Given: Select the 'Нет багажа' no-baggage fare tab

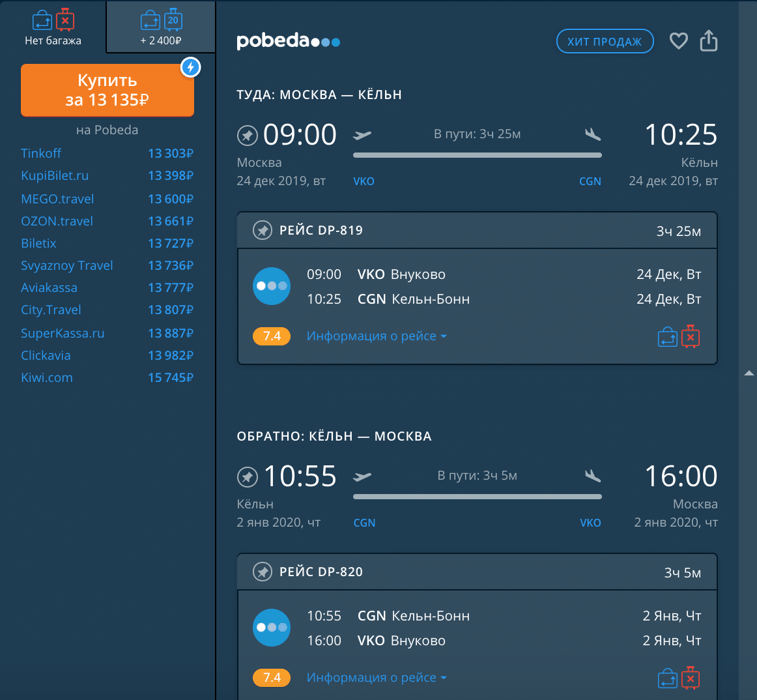Looking at the screenshot, I should click(x=53, y=27).
